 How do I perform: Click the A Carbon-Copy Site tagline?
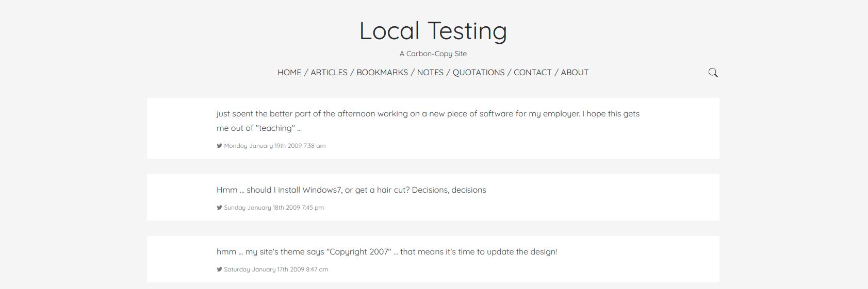coord(433,54)
